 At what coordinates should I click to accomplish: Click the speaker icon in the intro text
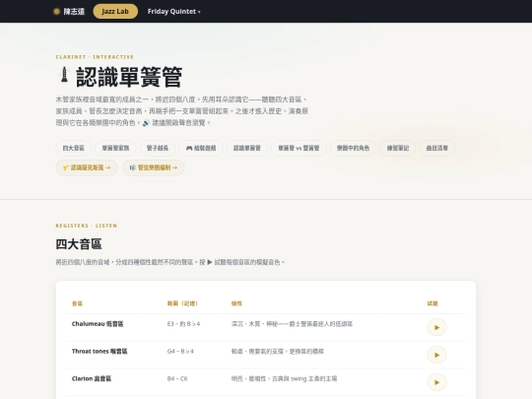(x=146, y=123)
